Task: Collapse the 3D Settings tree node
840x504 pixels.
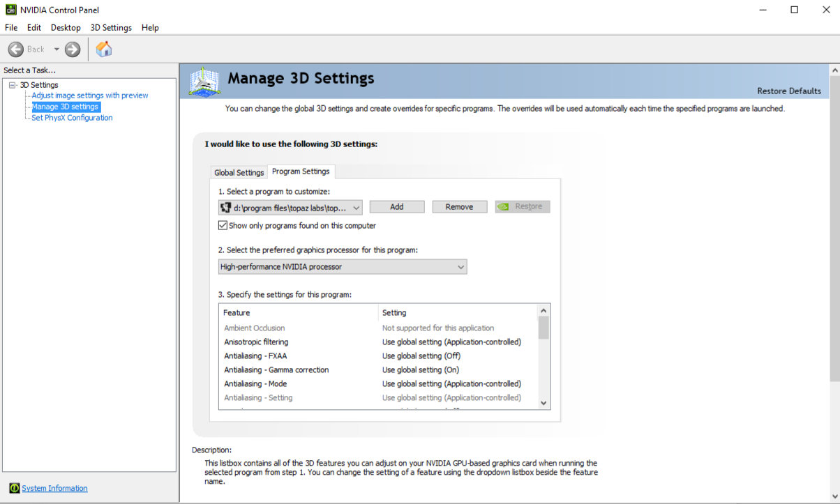Action: point(12,85)
